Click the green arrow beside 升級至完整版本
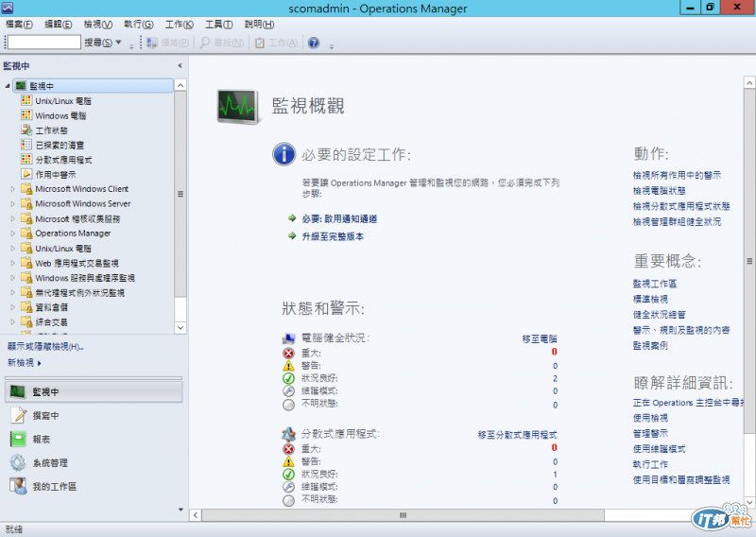 click(x=292, y=236)
